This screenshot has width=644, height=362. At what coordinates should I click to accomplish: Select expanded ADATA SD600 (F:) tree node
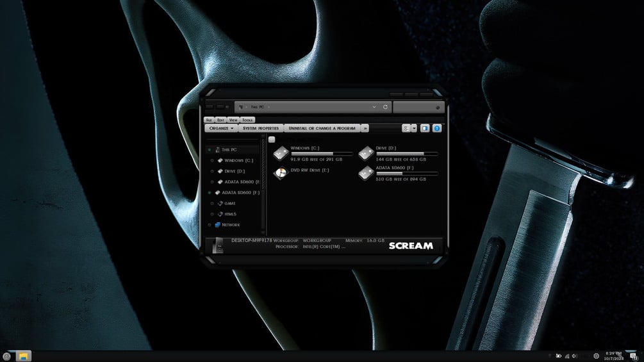click(x=241, y=192)
